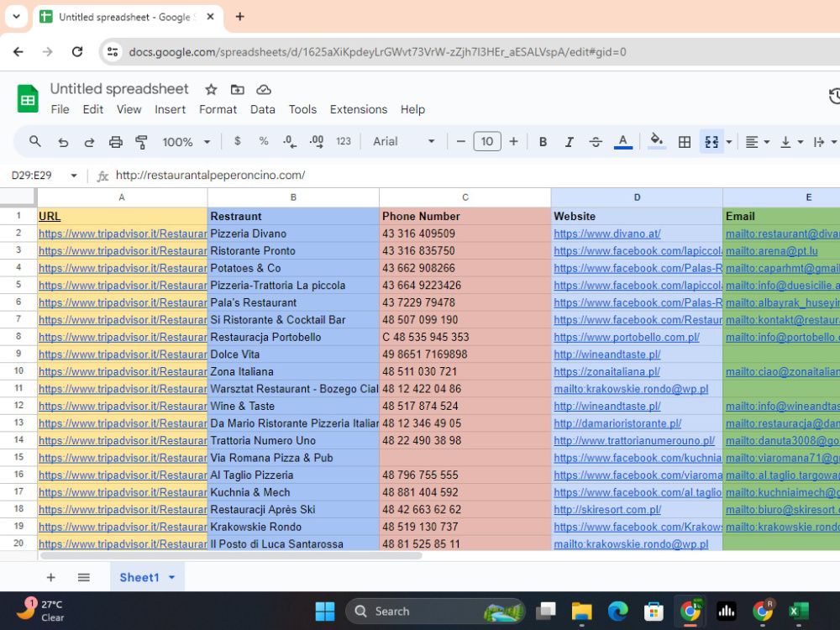The width and height of the screenshot is (840, 630).
Task: Increase font size with plus button
Action: point(513,141)
